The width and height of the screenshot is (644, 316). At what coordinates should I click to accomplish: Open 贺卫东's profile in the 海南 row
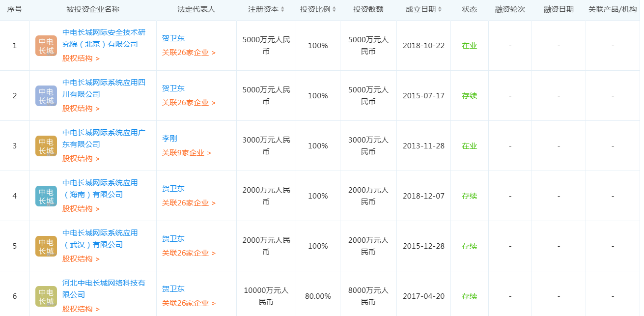[x=173, y=189]
